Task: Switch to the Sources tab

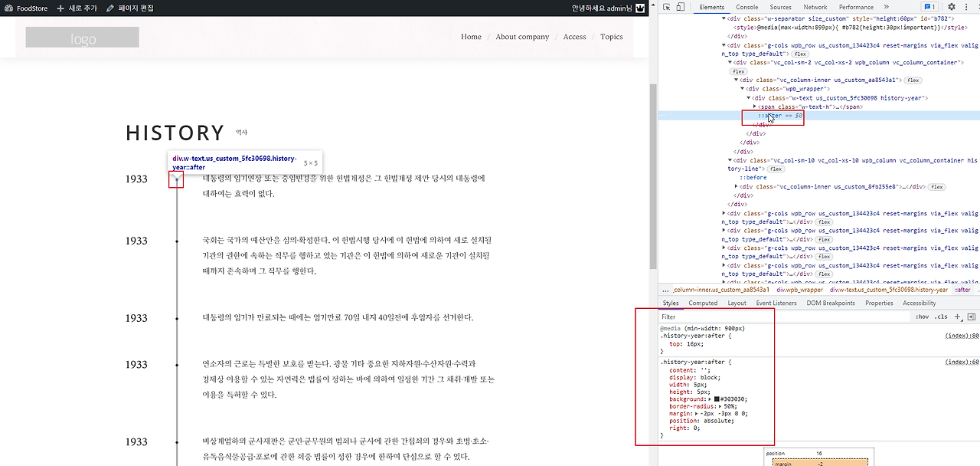Action: click(780, 7)
